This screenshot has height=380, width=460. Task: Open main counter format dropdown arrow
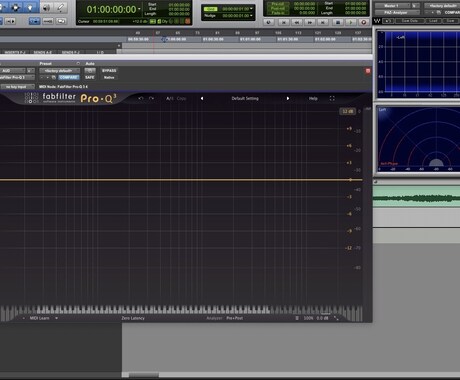pyautogui.click(x=139, y=9)
